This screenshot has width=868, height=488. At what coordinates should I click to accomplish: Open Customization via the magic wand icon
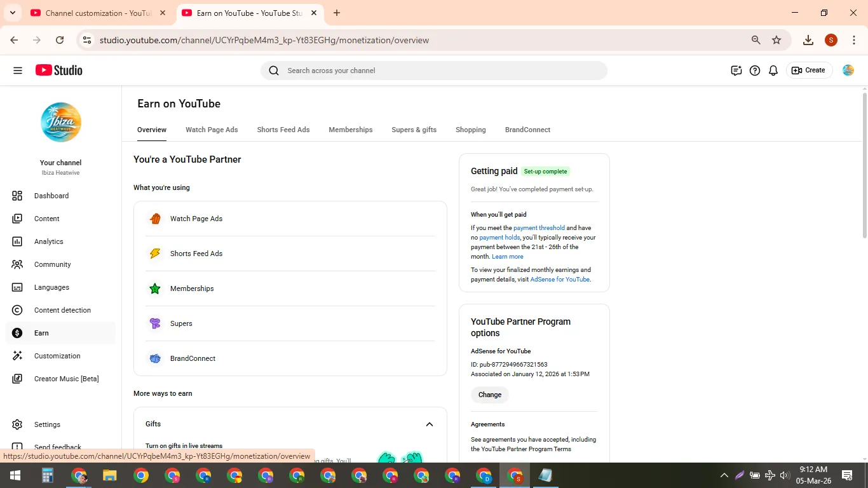(17, 356)
